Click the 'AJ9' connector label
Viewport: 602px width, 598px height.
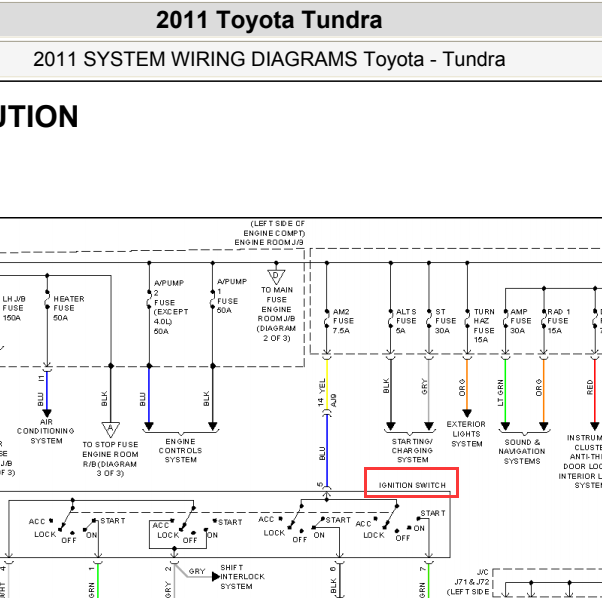click(x=334, y=400)
